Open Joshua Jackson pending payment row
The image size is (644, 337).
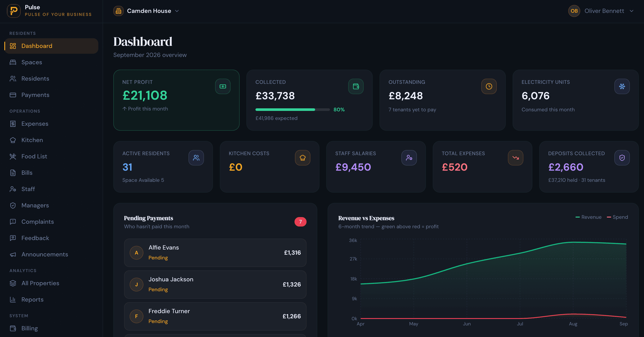[x=215, y=284]
